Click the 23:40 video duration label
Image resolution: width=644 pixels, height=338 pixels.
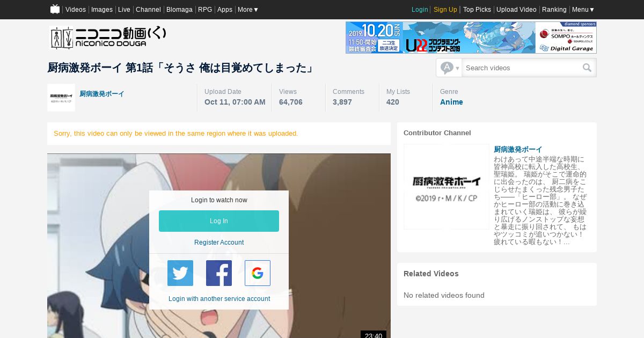point(374,335)
